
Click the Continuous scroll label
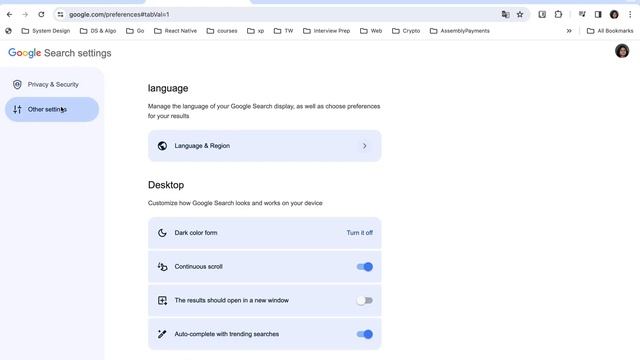coord(198,267)
